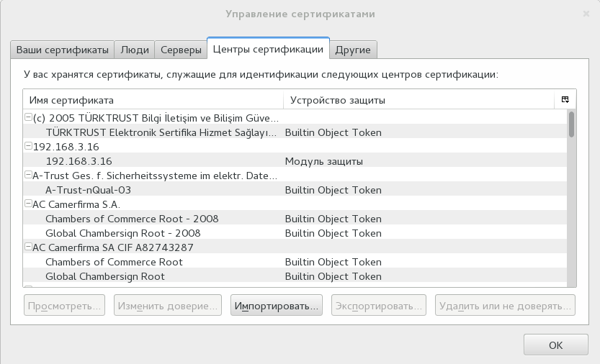This screenshot has height=364, width=600.
Task: Select the Центры сертификации tab
Action: point(268,49)
